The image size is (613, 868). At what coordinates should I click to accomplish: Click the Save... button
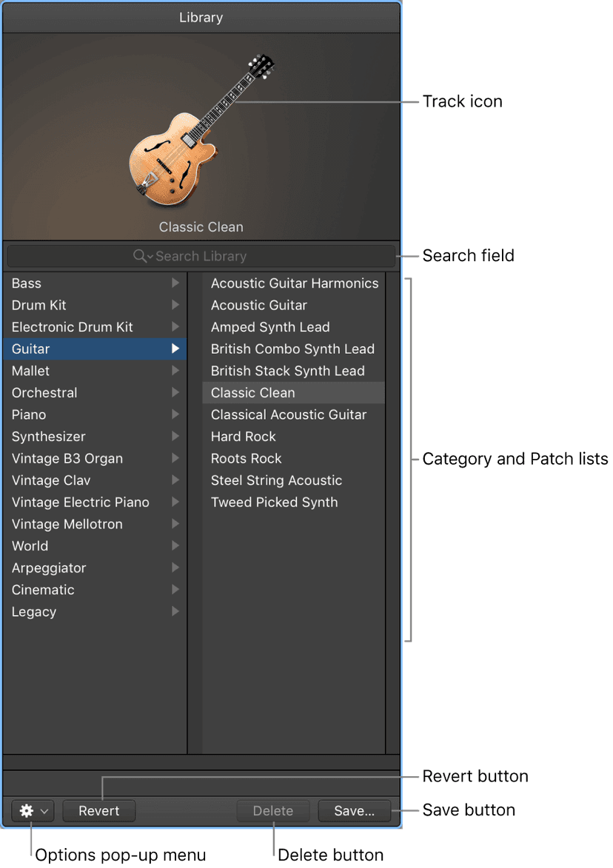(355, 811)
